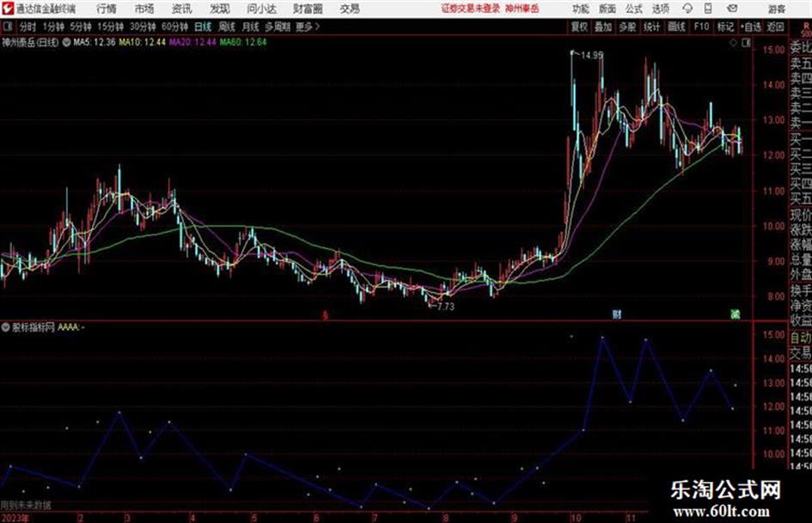Click the AAAA indicator label
Screen dimensions: 812x523
69,327
